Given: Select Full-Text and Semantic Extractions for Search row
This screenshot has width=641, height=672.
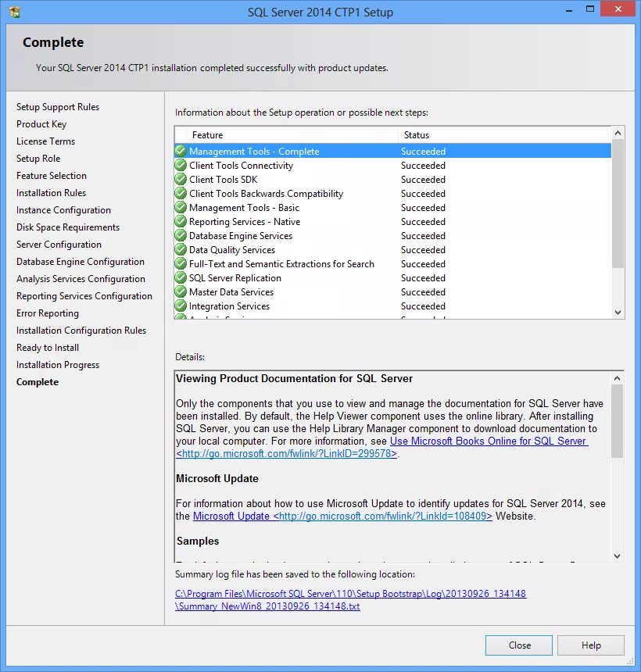Looking at the screenshot, I should click(x=392, y=263).
